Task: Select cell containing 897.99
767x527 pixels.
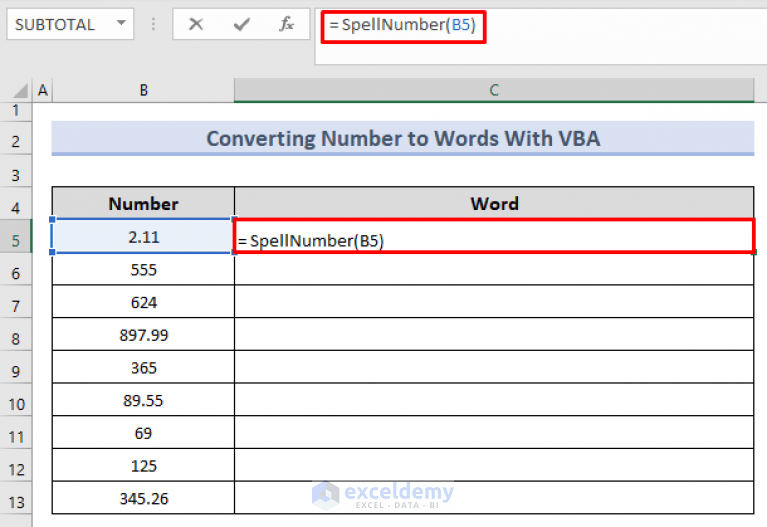Action: [x=143, y=335]
